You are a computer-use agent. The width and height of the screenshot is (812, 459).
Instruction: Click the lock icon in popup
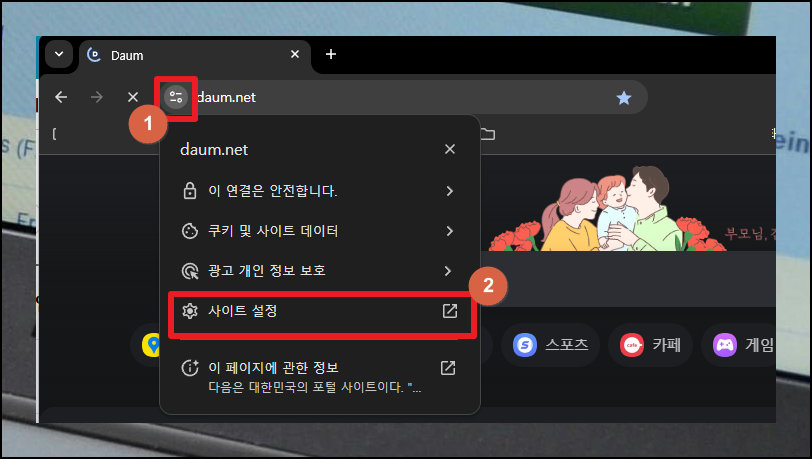(x=190, y=191)
